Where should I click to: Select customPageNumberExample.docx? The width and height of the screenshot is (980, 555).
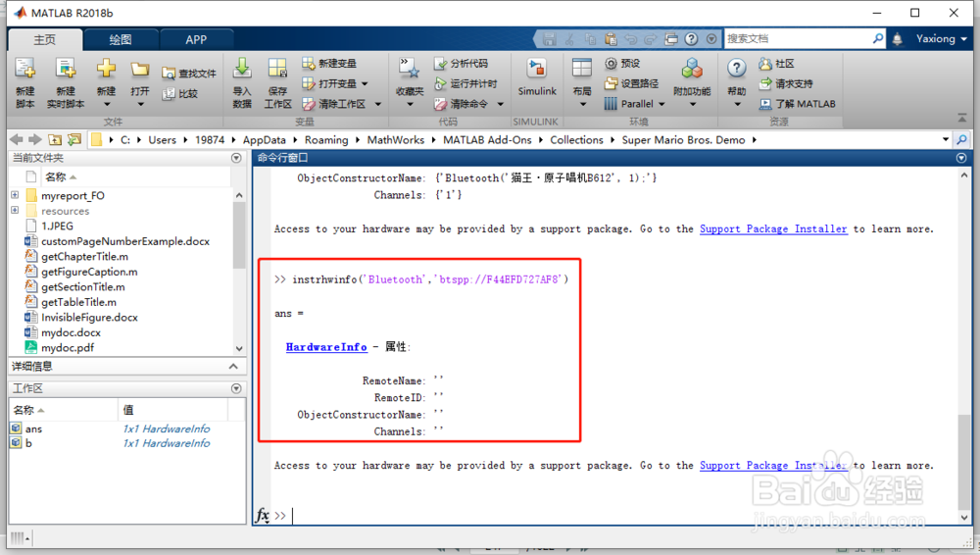click(x=125, y=241)
